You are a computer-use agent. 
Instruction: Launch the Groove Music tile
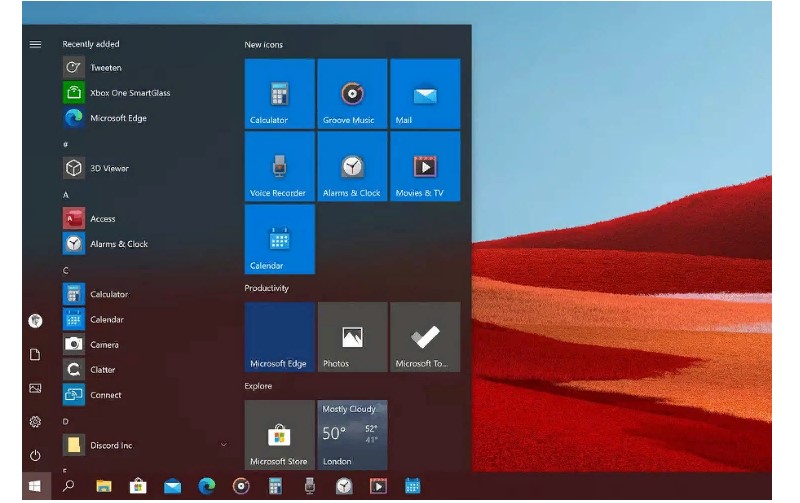click(x=352, y=94)
